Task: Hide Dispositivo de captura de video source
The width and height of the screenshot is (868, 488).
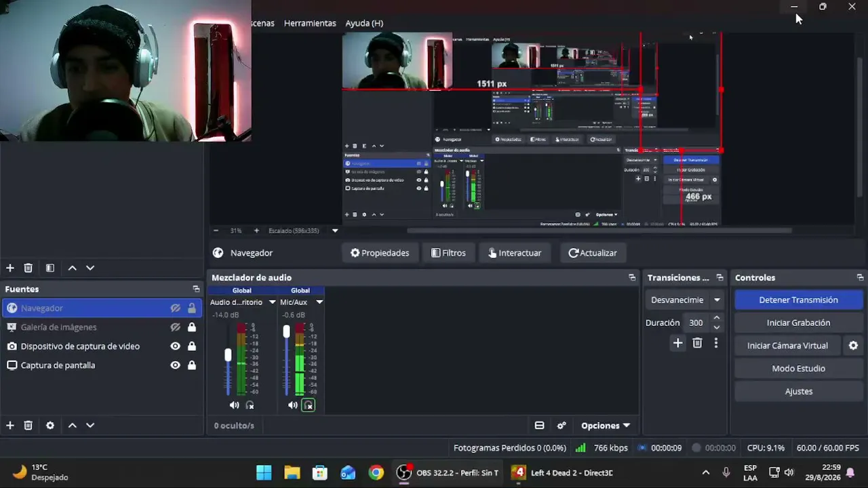Action: coord(175,346)
